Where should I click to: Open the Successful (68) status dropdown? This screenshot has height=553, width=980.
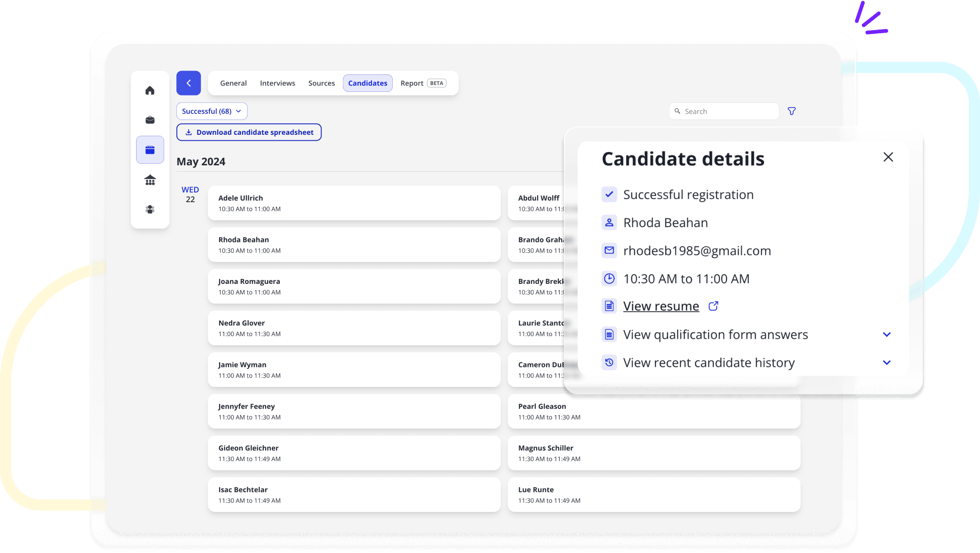tap(211, 110)
